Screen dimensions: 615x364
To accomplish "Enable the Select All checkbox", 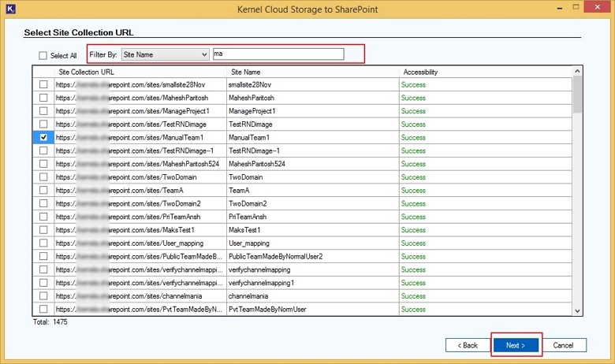I will [x=43, y=56].
